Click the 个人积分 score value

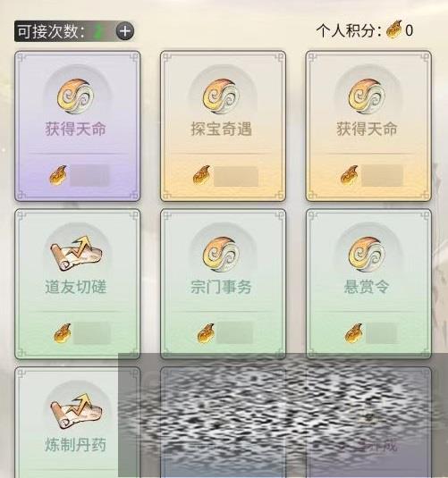click(410, 30)
